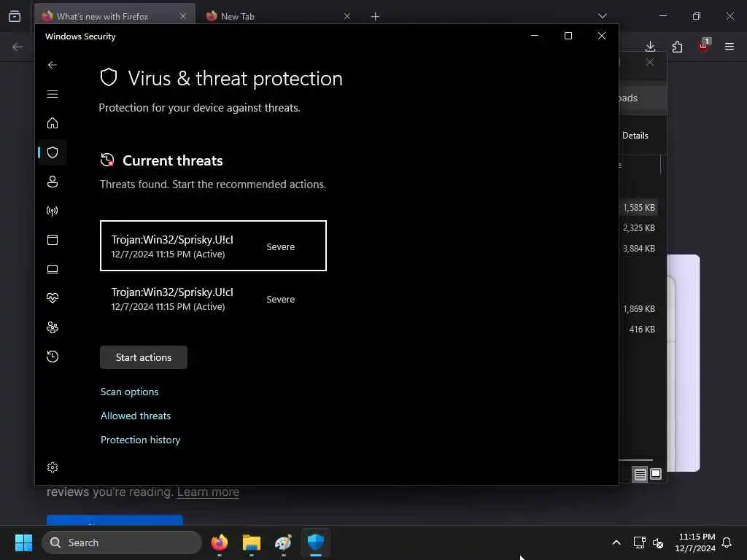Open Family options sidebar icon
The image size is (747, 560).
[53, 327]
